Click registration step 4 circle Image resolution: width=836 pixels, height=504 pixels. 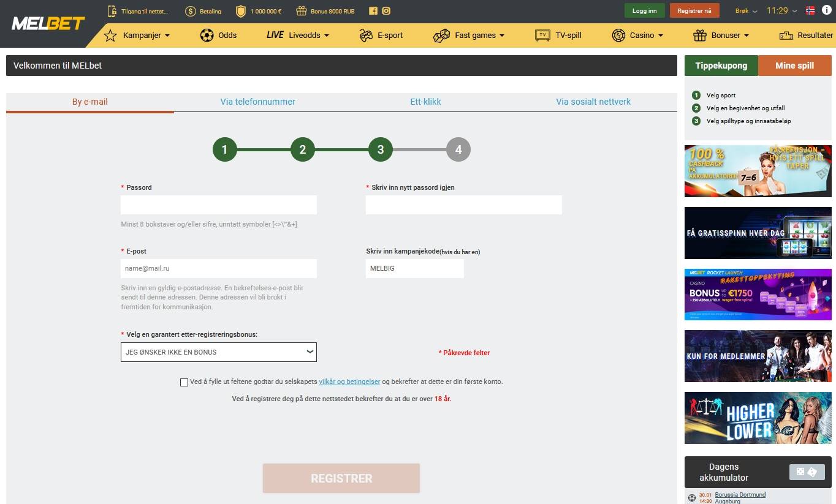coord(458,149)
